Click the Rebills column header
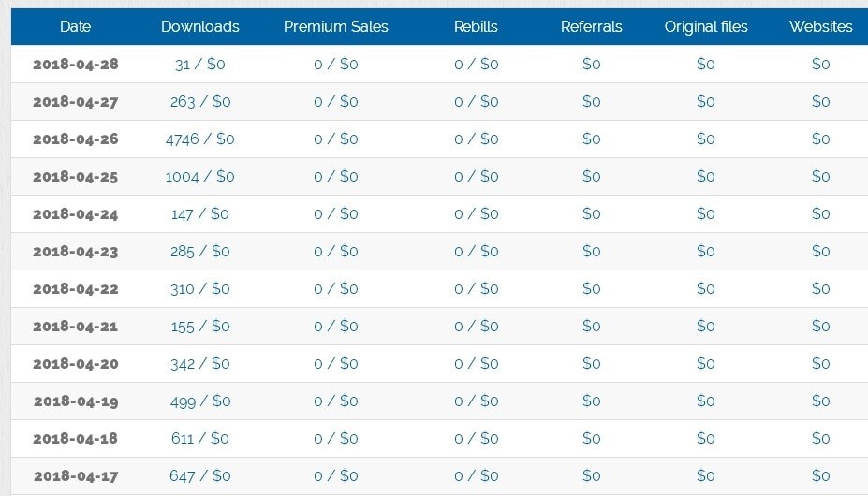 click(477, 26)
